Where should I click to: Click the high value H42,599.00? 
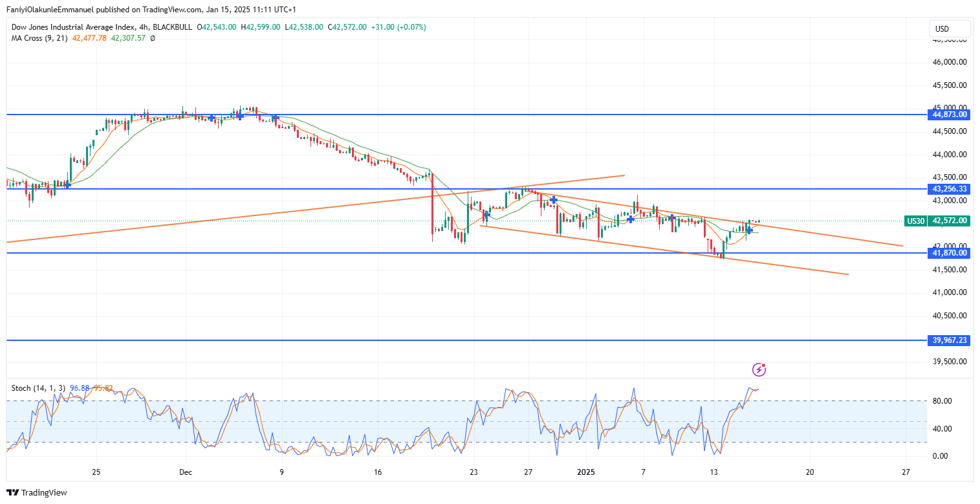(261, 27)
